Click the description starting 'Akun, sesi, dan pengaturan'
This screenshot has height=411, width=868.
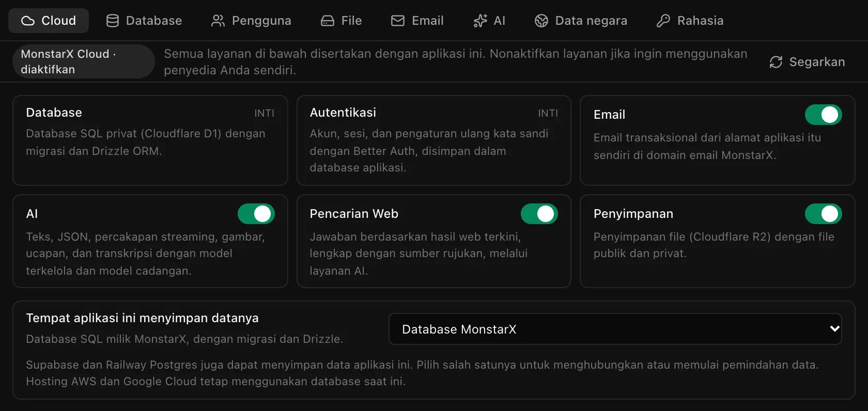[429, 150]
